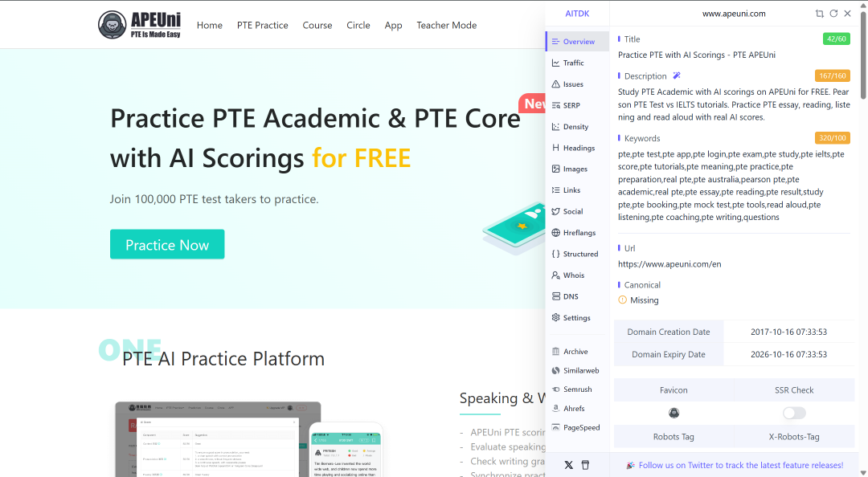Click the desktop screenshot thumbnail of PTE platform
The height and width of the screenshot is (477, 868).
[218, 439]
